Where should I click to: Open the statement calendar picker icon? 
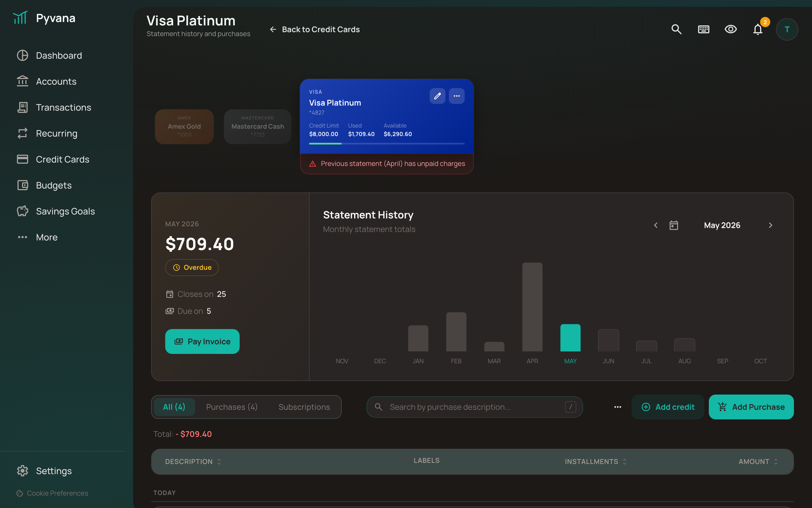pos(674,225)
